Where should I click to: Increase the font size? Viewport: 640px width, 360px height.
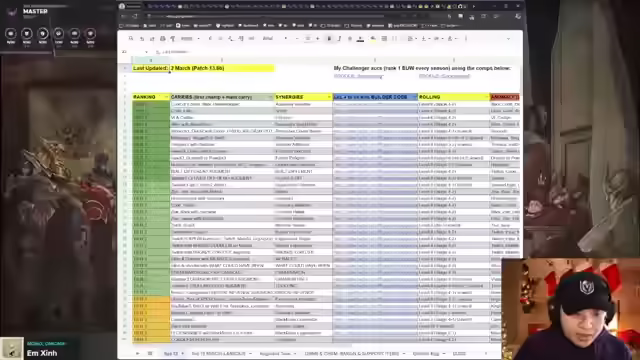click(318, 38)
